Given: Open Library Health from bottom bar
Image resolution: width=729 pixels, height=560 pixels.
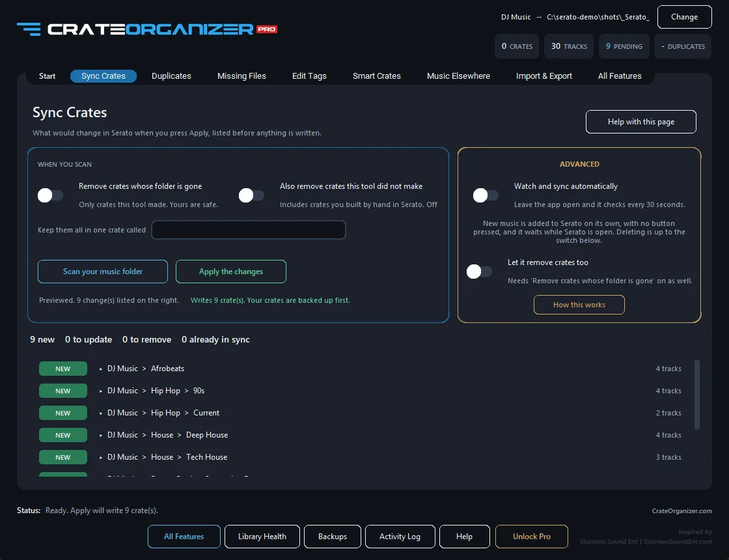Looking at the screenshot, I should (x=262, y=537).
